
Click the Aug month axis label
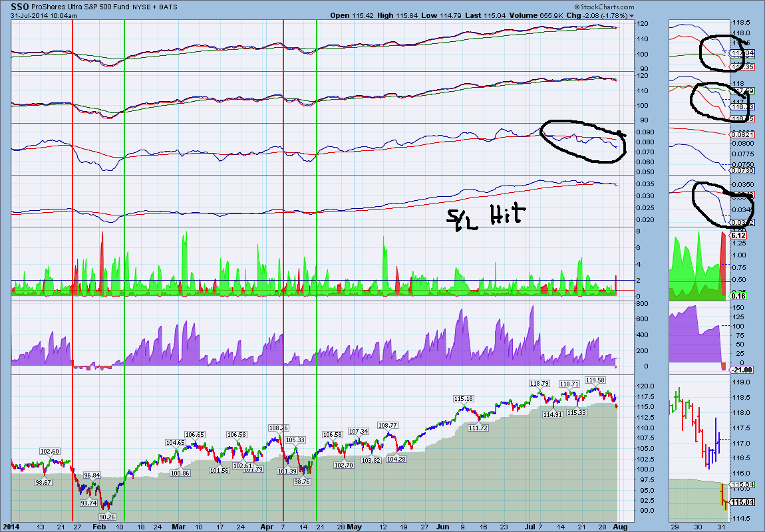tap(620, 527)
